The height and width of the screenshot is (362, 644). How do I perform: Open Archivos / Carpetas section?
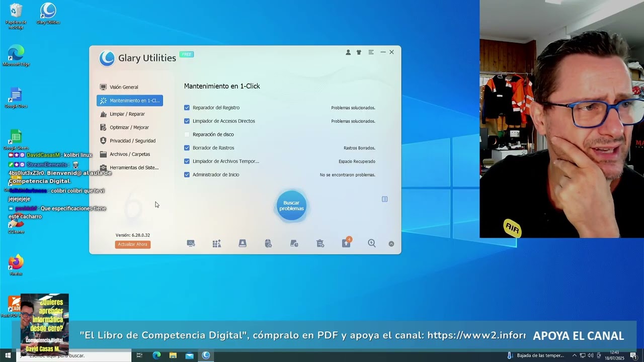pos(130,154)
